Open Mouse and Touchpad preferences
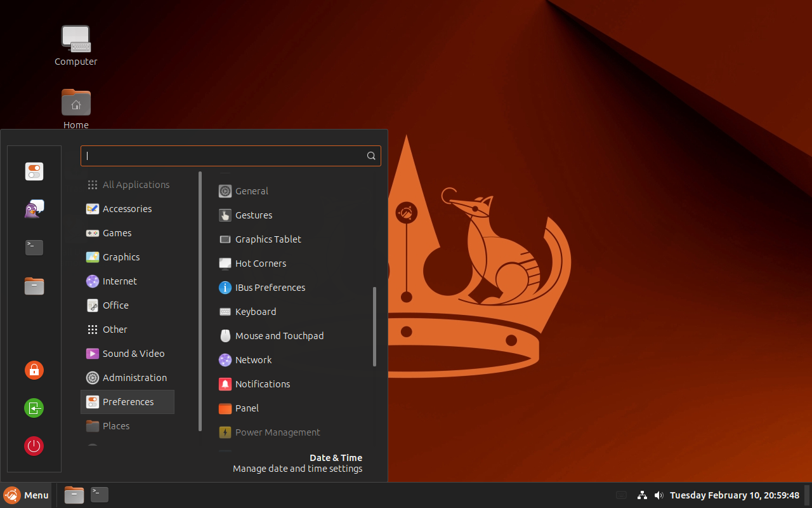The height and width of the screenshot is (508, 812). point(279,336)
